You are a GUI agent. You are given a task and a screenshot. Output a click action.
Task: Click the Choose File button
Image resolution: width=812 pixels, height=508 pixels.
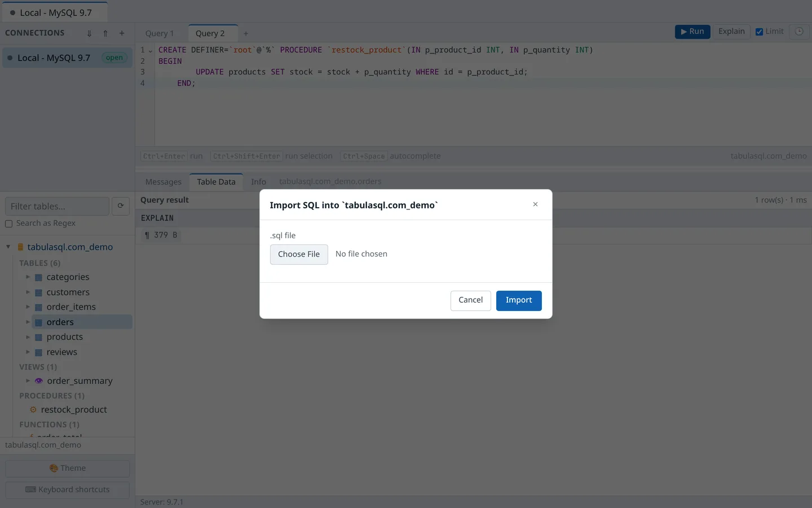(299, 255)
